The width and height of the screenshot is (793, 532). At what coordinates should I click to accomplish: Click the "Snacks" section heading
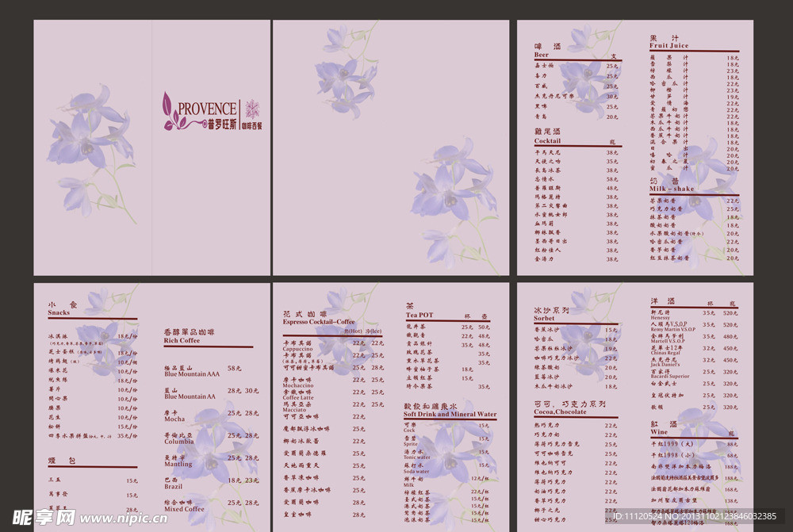(59, 312)
